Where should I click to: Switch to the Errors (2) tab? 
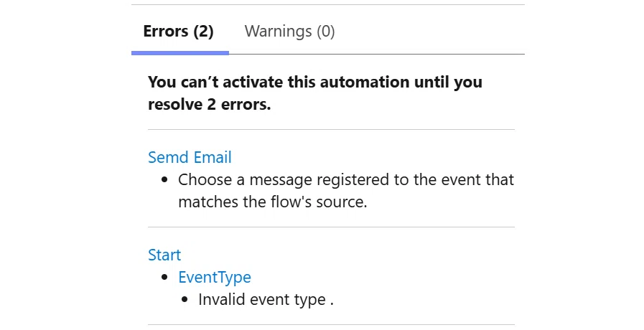tap(178, 31)
